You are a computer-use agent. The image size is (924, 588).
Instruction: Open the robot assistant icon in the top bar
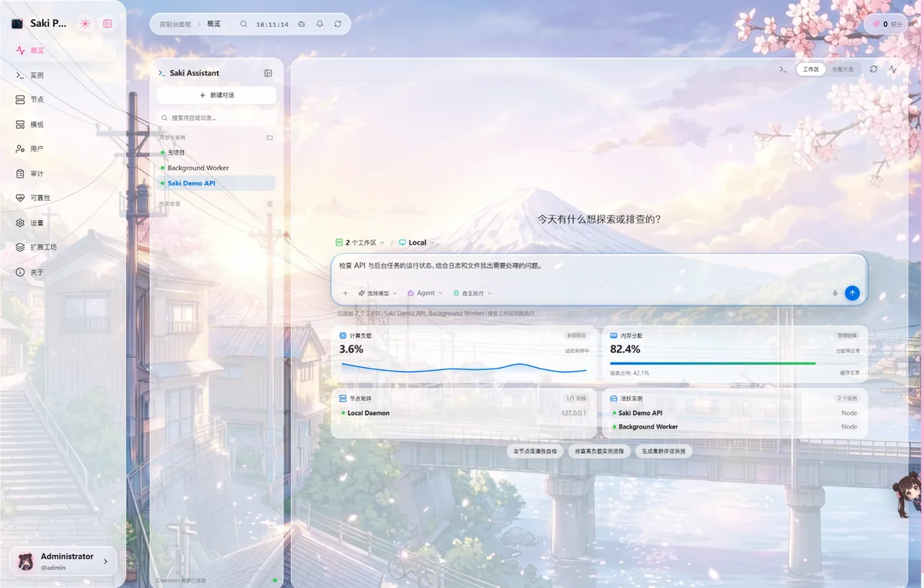coord(301,24)
